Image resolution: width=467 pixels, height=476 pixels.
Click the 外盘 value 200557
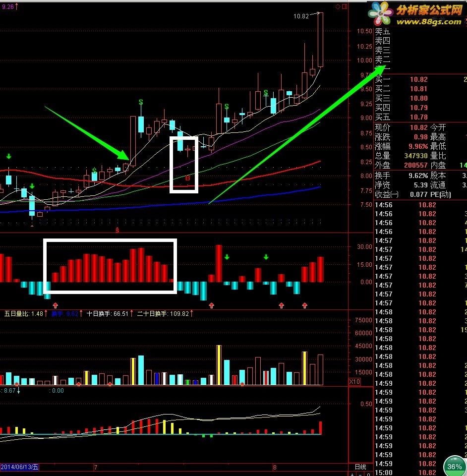click(416, 165)
